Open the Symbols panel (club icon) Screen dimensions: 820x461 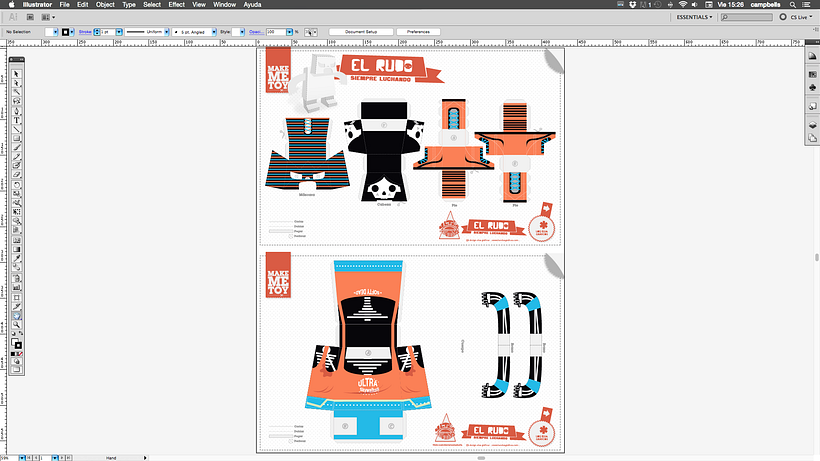point(812,88)
